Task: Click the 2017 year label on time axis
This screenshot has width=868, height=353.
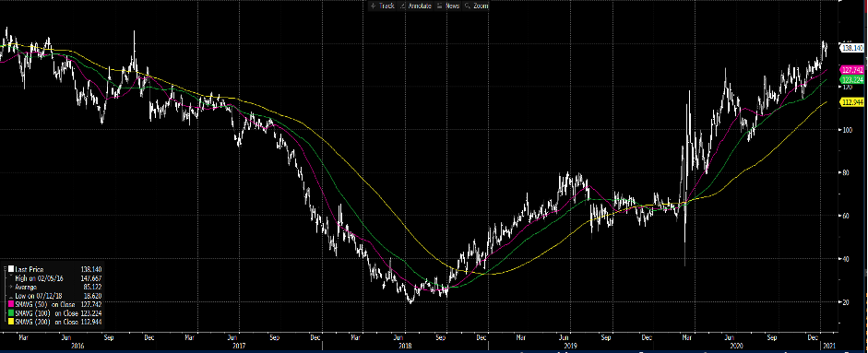Action: pyautogui.click(x=239, y=346)
